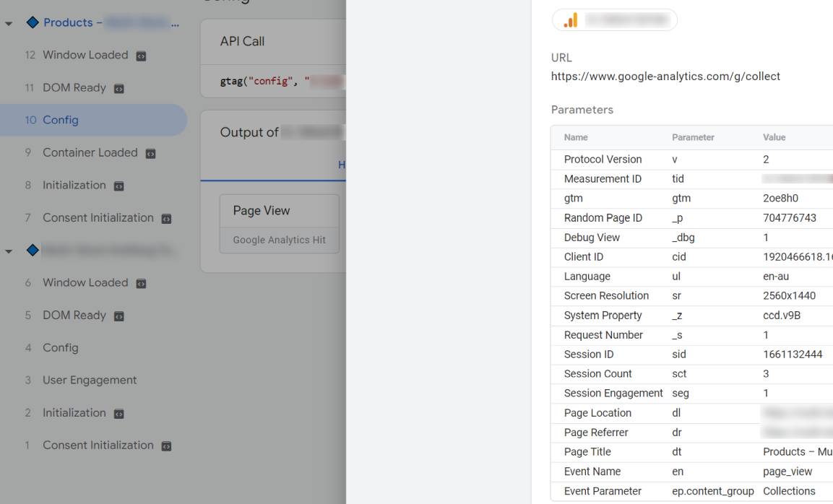833x504 pixels.
Task: Click the Collections event parameter value
Action: pyautogui.click(x=789, y=492)
